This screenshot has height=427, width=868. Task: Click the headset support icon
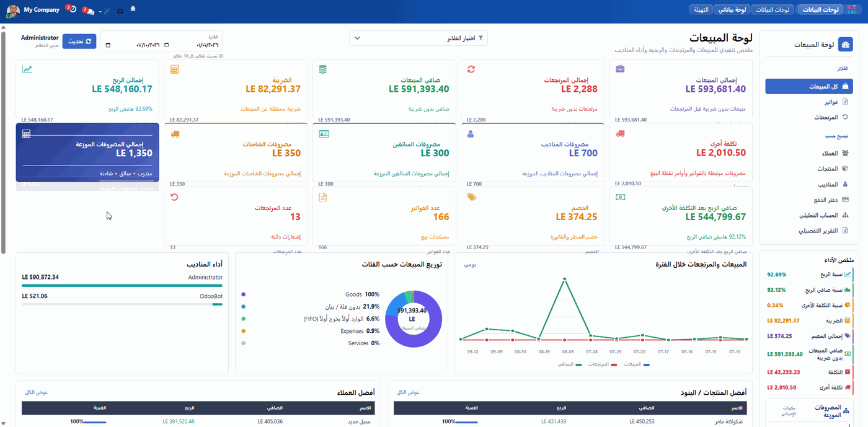(120, 11)
